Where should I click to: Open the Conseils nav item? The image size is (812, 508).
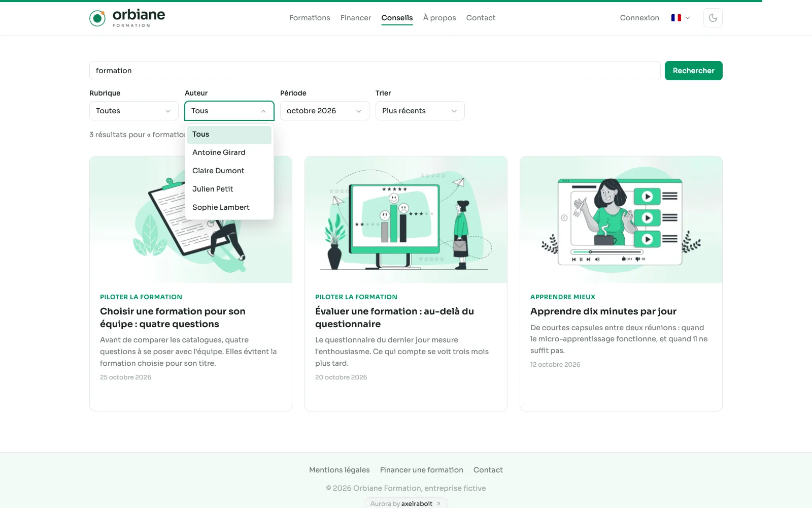[x=397, y=18]
